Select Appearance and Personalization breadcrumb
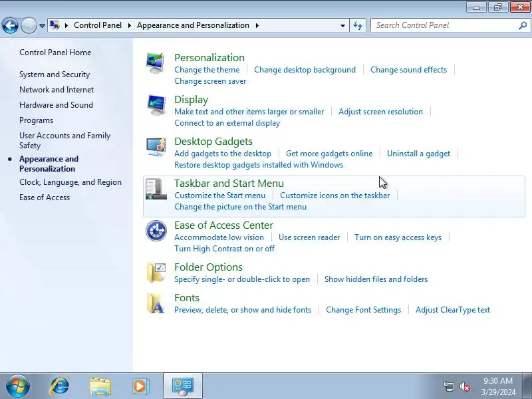 point(193,25)
